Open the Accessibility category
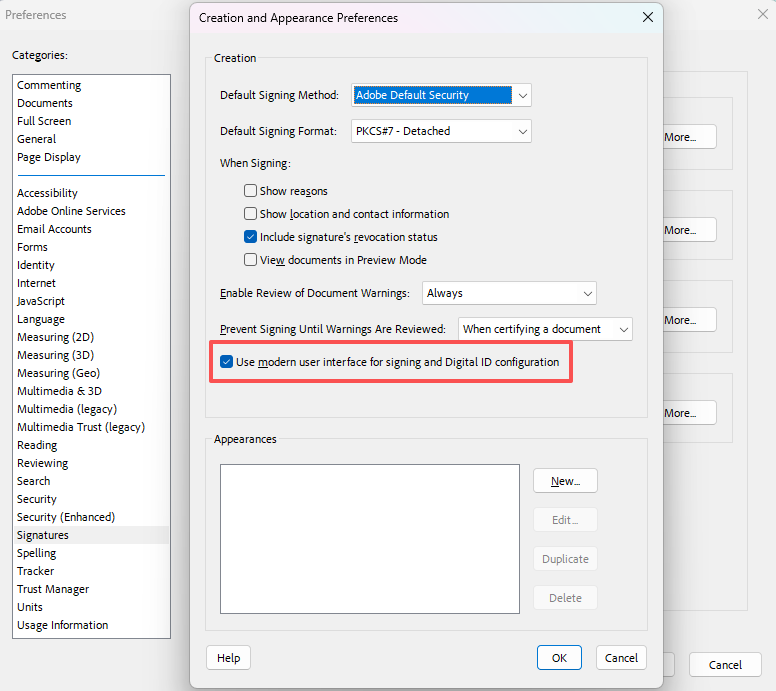Viewport: 776px width, 691px height. click(x=47, y=193)
